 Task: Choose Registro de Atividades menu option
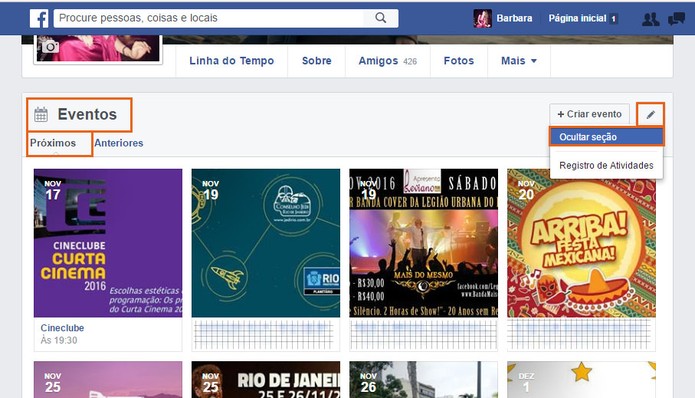pos(606,165)
